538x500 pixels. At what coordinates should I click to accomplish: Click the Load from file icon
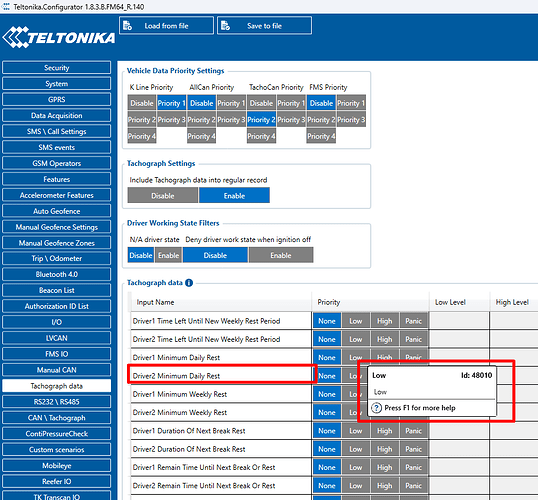(x=127, y=26)
